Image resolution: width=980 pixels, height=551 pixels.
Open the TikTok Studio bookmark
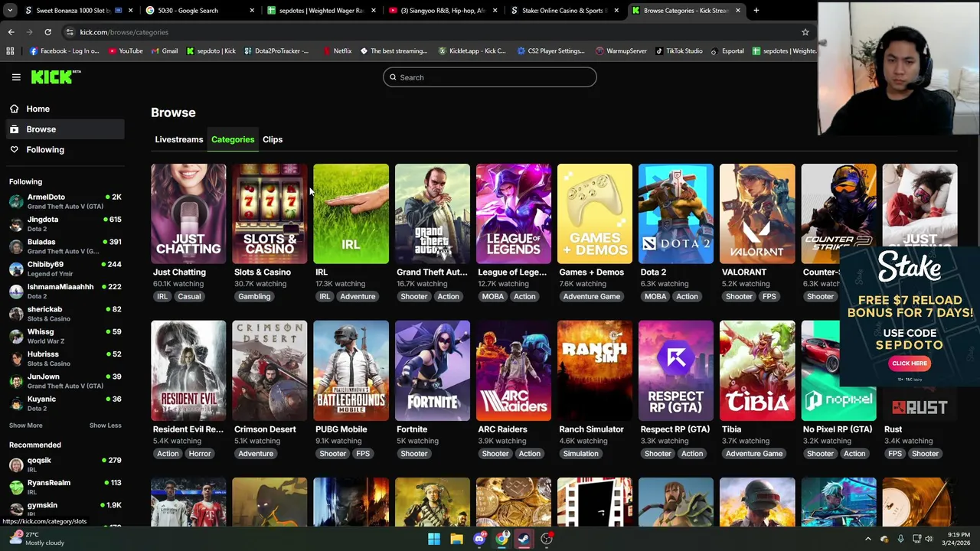tap(678, 51)
